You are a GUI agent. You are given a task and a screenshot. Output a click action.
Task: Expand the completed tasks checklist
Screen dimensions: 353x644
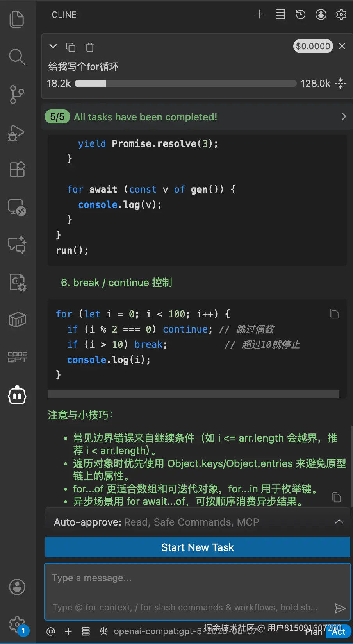pos(344,116)
